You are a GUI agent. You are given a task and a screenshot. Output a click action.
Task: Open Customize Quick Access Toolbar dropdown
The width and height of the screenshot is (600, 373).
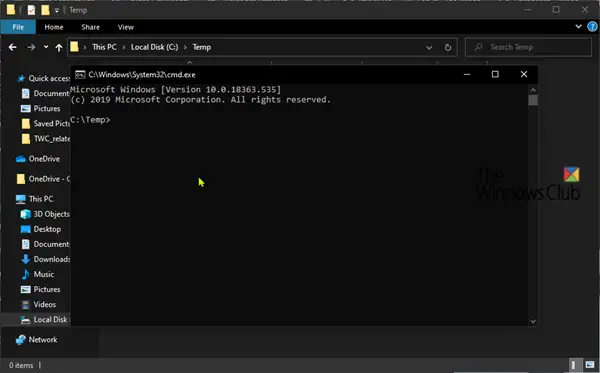pos(57,11)
